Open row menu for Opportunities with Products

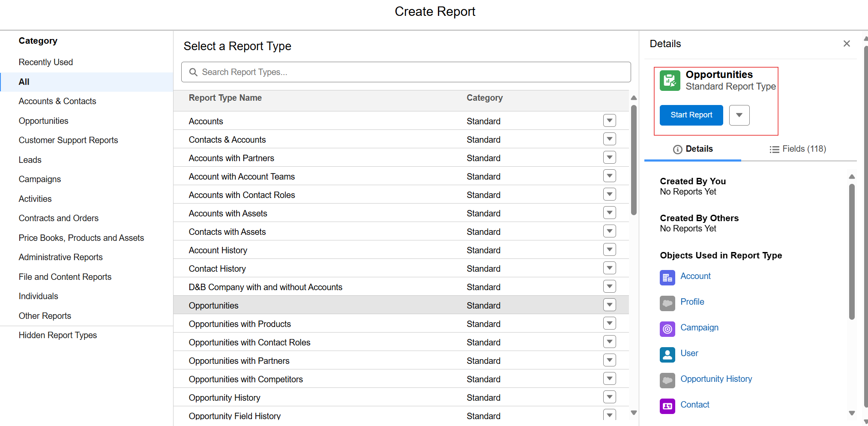pos(609,324)
